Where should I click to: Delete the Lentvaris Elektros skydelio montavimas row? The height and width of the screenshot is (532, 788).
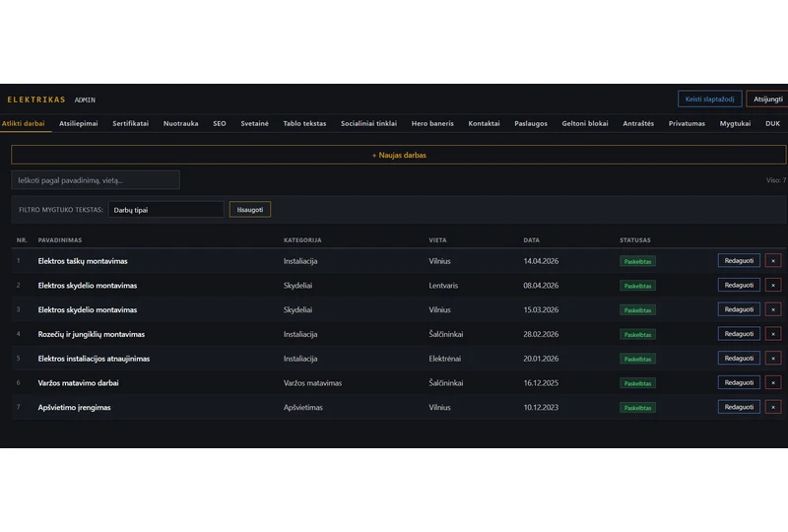point(773,285)
